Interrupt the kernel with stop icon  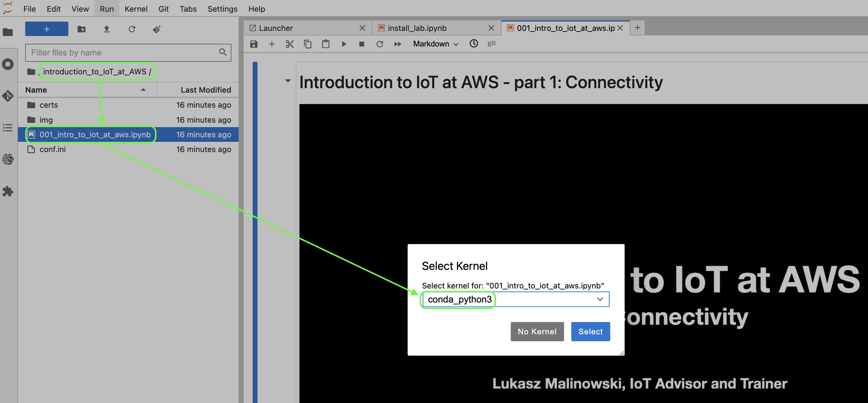361,44
